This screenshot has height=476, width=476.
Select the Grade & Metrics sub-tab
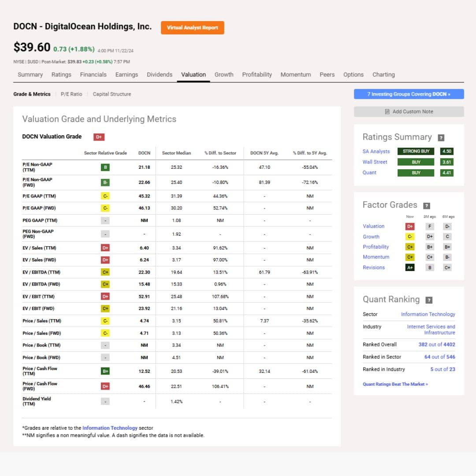32,94
